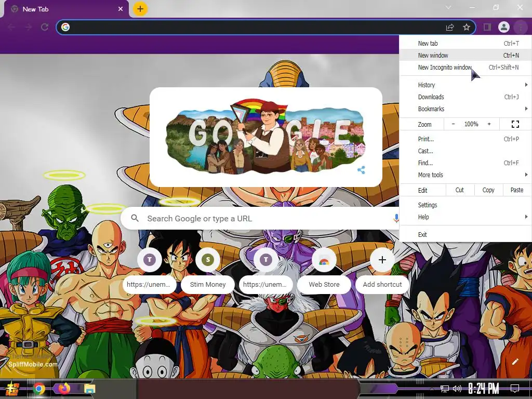Open the notifications action center icon
Screen dimensions: 532x399
515,389
